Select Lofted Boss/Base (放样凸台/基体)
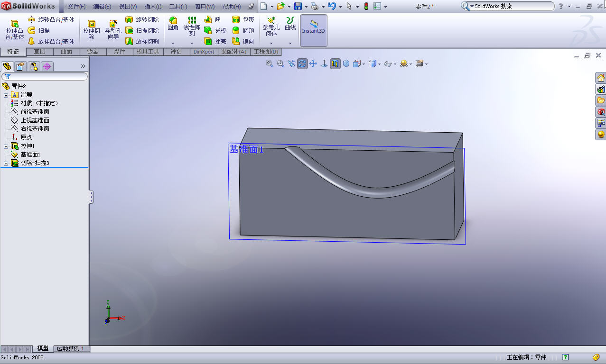This screenshot has height=364, width=606. coord(51,42)
